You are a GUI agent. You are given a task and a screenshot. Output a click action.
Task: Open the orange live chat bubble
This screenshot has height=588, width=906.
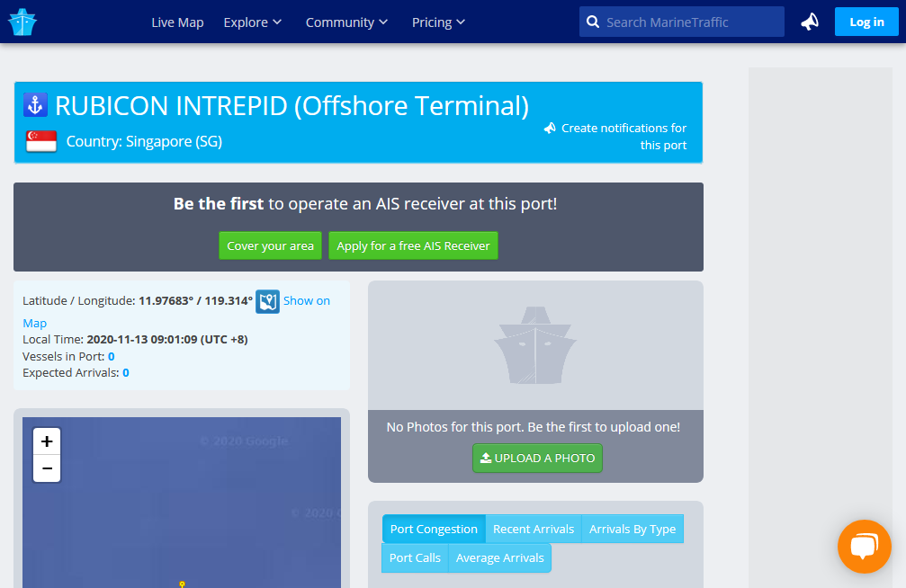point(865,547)
